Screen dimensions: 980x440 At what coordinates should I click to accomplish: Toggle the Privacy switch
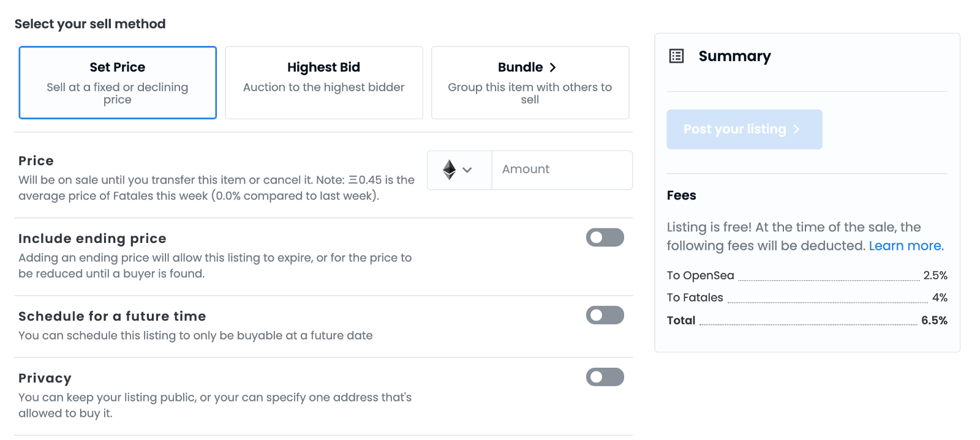click(605, 377)
